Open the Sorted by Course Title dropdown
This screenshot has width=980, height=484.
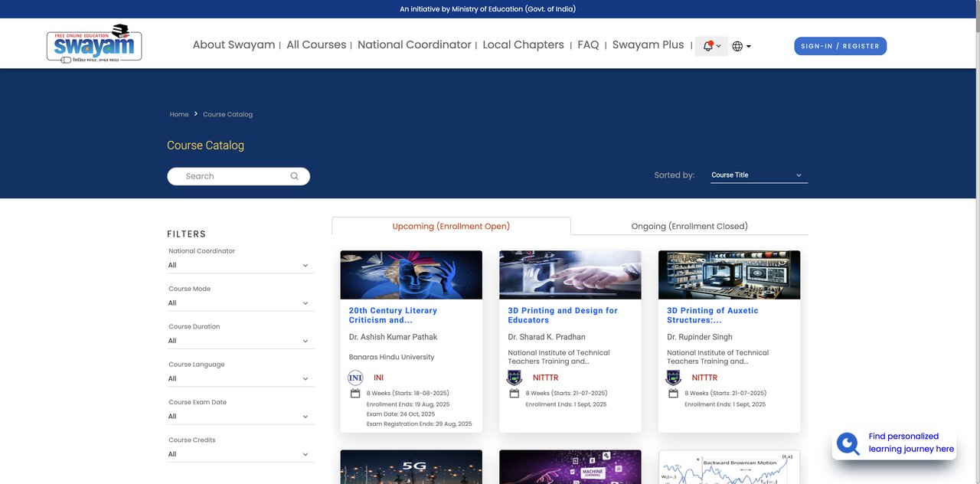(759, 175)
